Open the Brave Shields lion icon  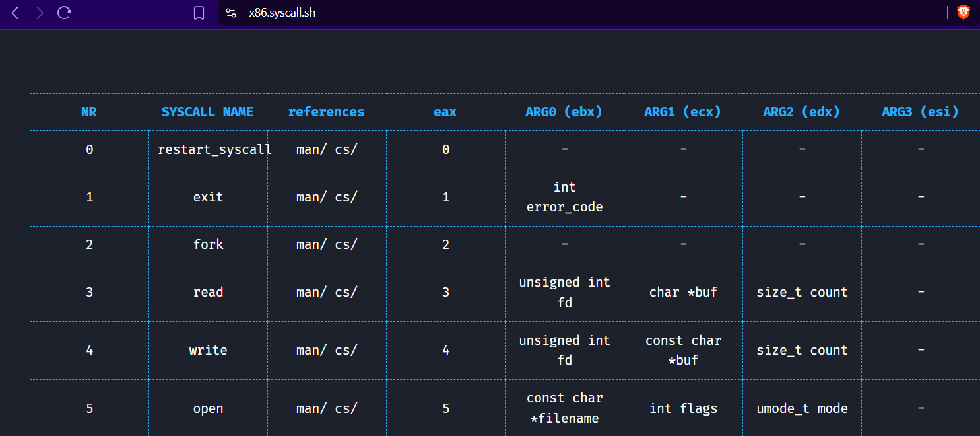(x=963, y=12)
